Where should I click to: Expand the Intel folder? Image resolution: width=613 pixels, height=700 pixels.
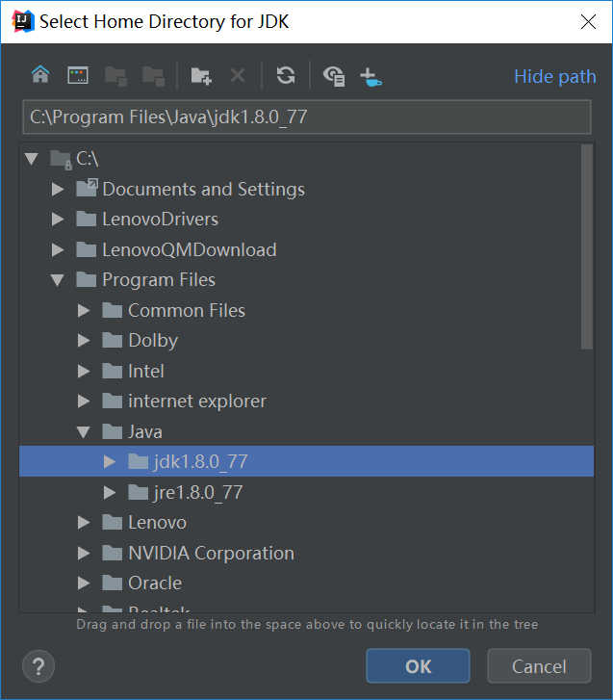(x=84, y=371)
